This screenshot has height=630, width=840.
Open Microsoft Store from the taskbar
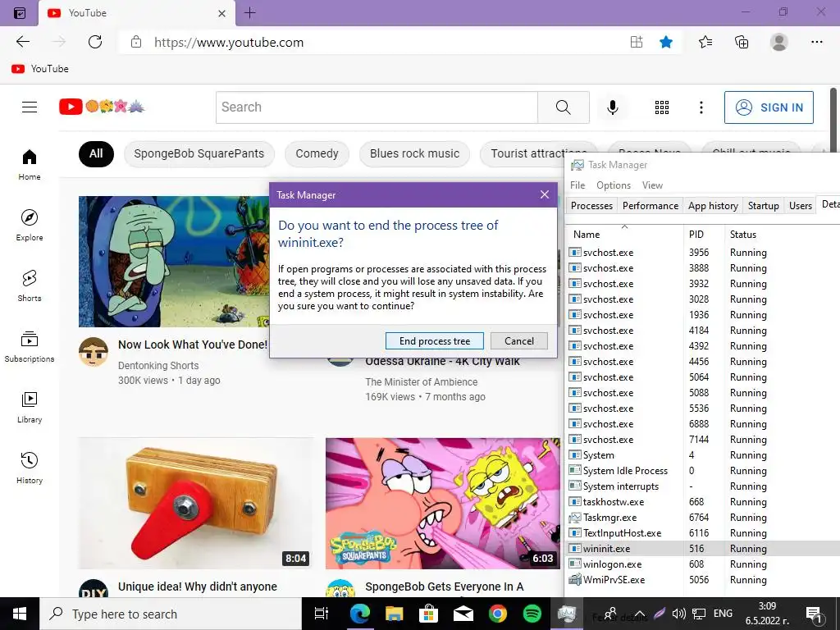pos(428,614)
